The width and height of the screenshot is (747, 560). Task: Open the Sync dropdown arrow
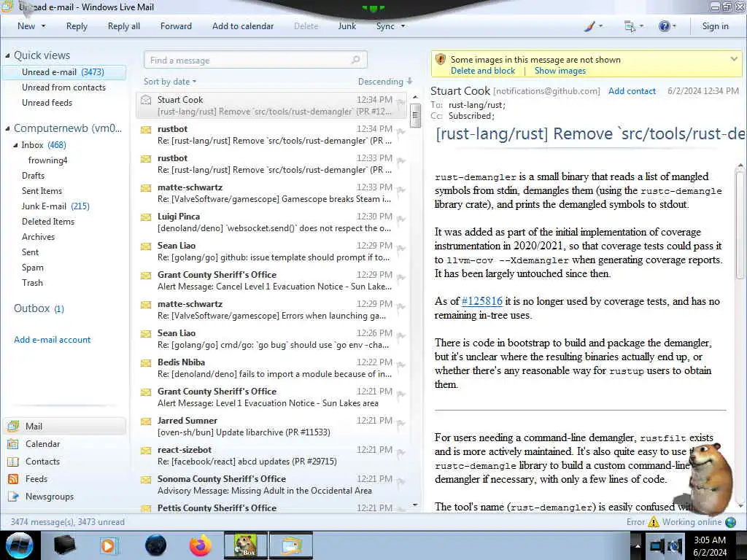[x=403, y=26]
